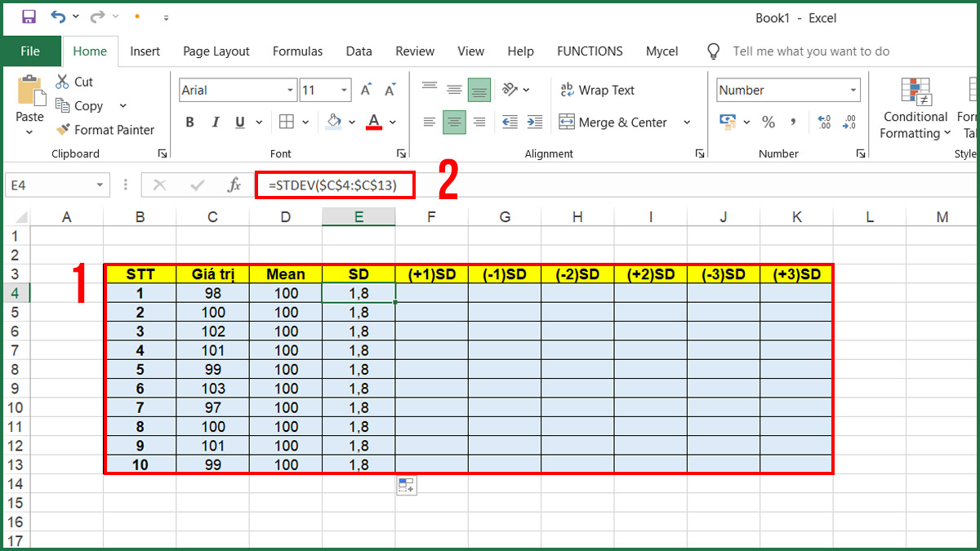This screenshot has height=551, width=980.
Task: Click the Wrap Text button
Action: pyautogui.click(x=597, y=90)
